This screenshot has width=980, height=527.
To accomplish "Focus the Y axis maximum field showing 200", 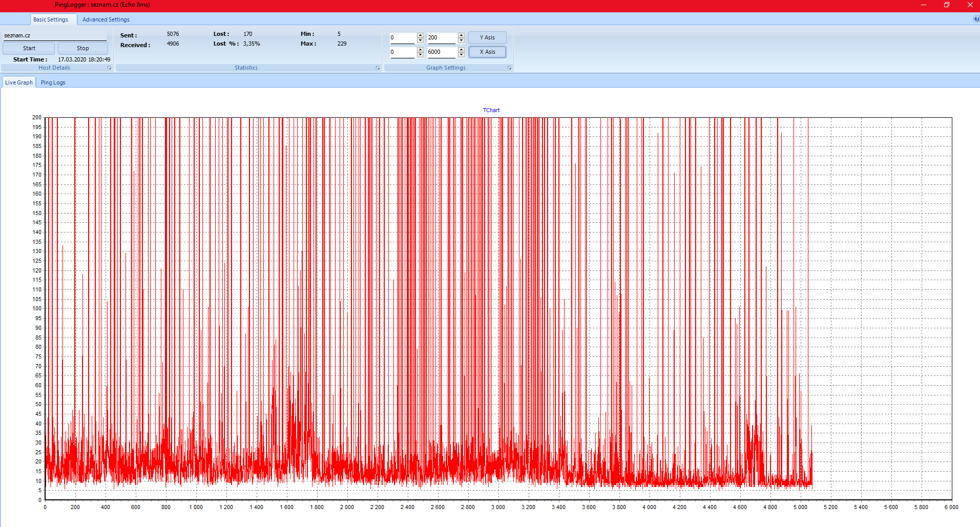I will [x=441, y=38].
